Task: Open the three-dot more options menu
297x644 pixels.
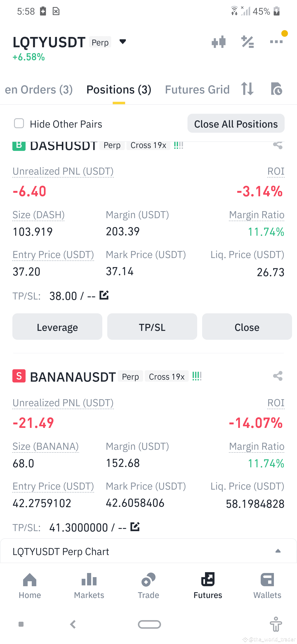Action: click(276, 41)
